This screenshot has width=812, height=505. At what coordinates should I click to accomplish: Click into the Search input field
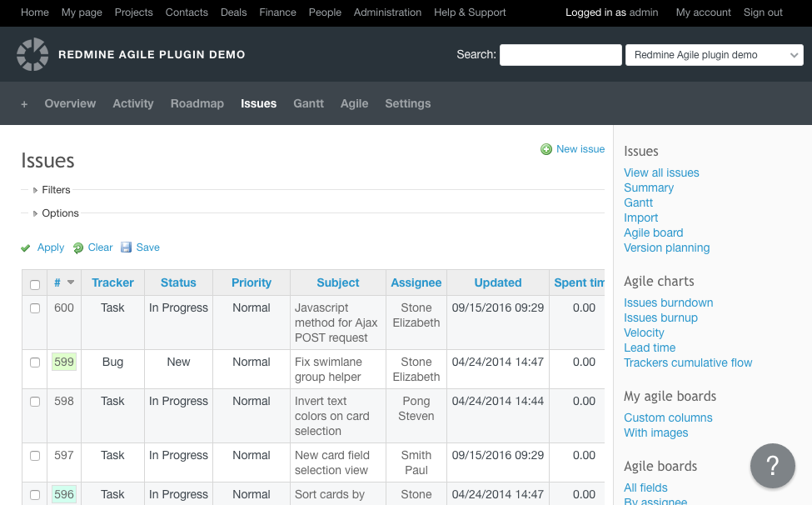click(x=560, y=55)
